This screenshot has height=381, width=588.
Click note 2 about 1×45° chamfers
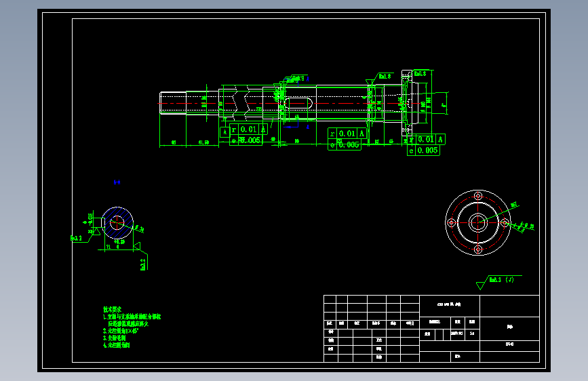click(x=121, y=331)
